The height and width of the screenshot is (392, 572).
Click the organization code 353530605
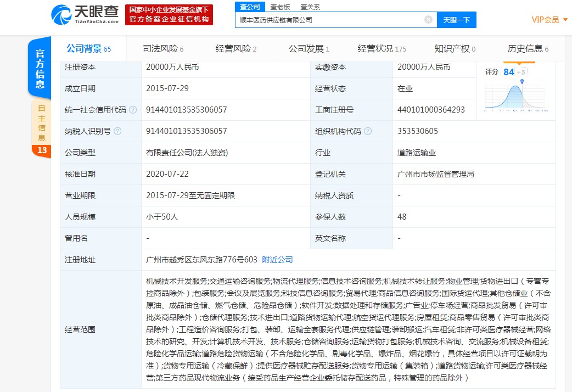417,131
